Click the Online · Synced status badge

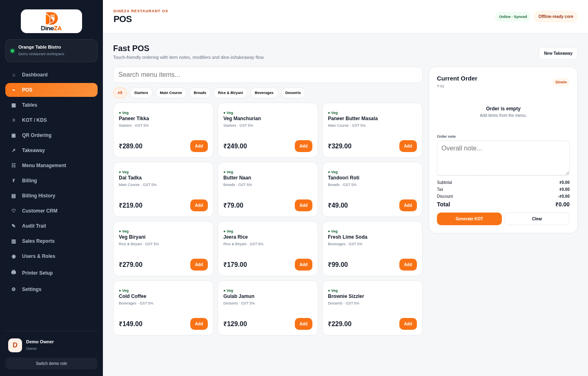pyautogui.click(x=513, y=17)
